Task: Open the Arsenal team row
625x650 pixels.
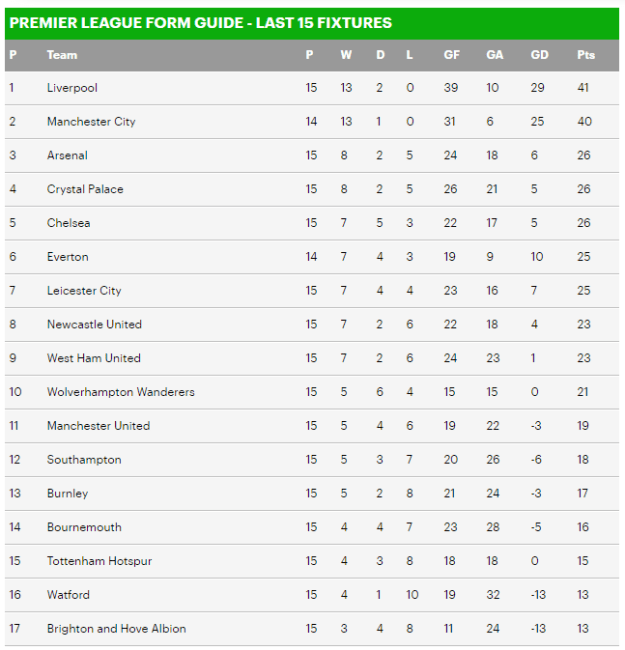Action: pyautogui.click(x=67, y=156)
